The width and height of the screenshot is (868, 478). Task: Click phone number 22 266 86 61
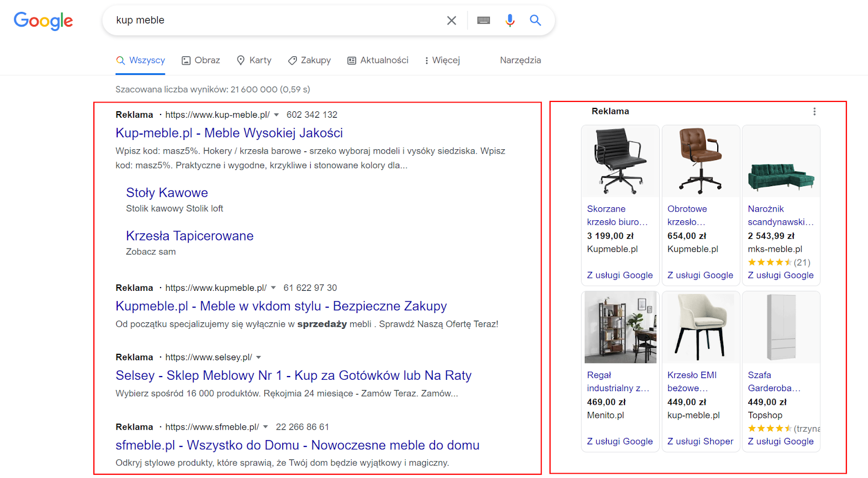[303, 428]
